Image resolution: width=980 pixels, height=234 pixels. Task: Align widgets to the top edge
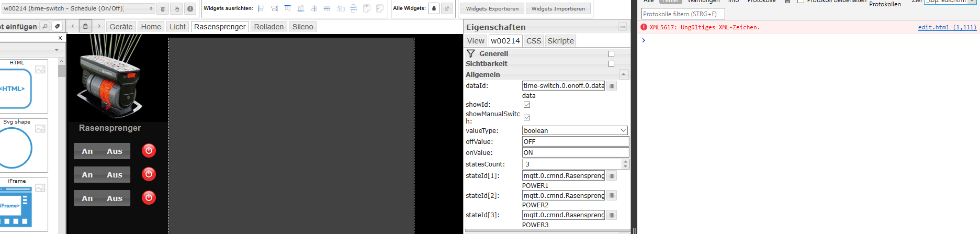point(287,8)
